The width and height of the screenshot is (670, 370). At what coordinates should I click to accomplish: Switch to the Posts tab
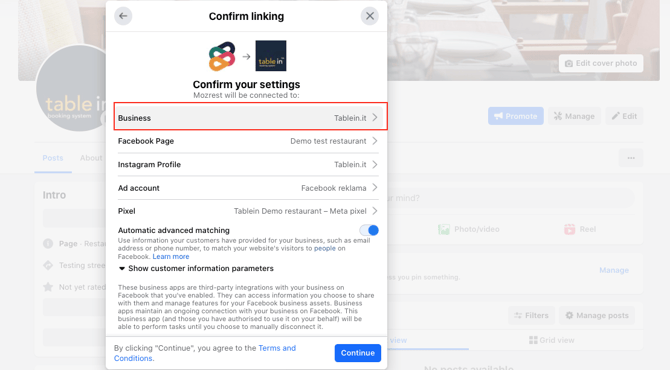click(x=53, y=158)
